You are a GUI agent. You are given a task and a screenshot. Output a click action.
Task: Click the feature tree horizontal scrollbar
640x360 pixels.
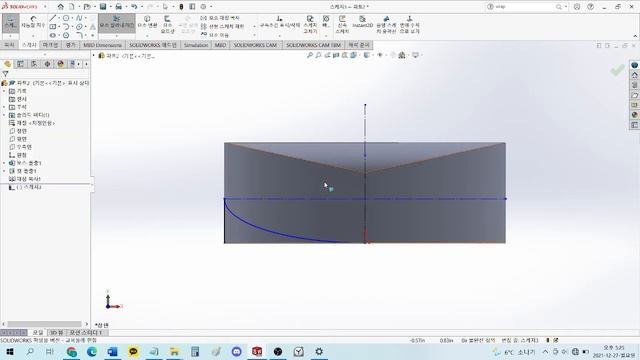click(x=44, y=324)
